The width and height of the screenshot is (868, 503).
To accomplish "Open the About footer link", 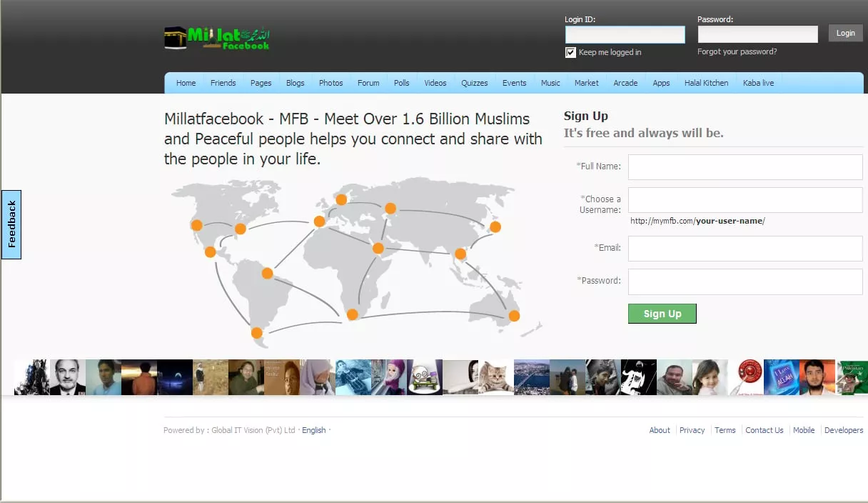I will [x=660, y=430].
